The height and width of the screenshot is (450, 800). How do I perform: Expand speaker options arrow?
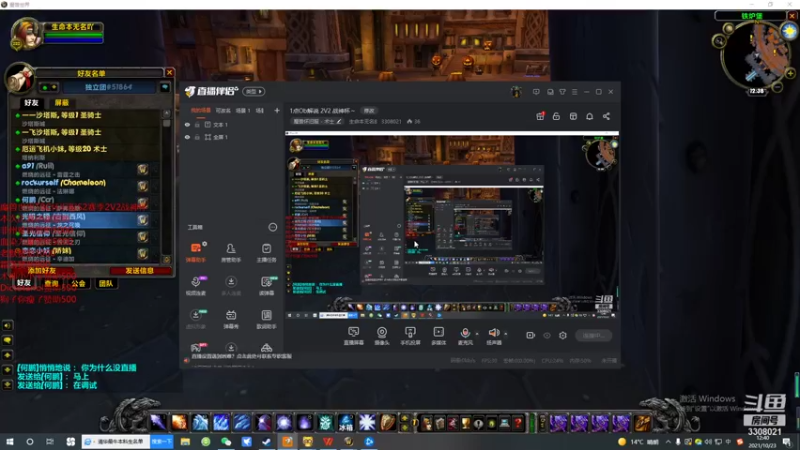click(x=506, y=334)
